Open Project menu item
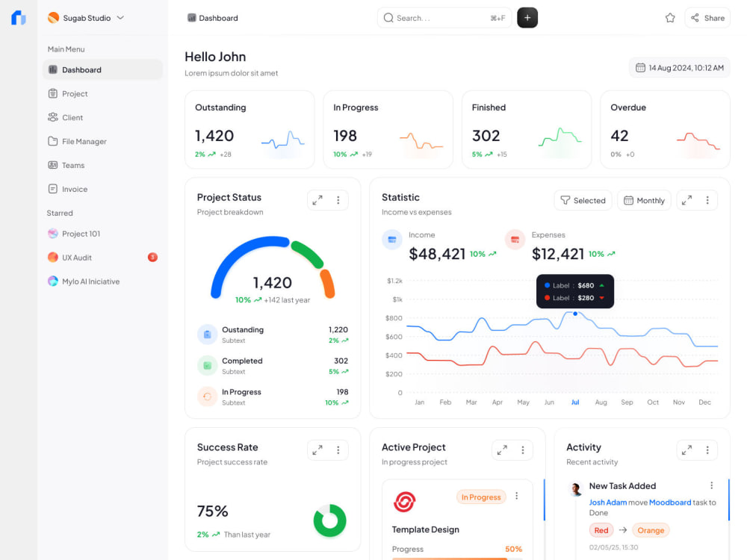The width and height of the screenshot is (747, 560). (x=102, y=93)
